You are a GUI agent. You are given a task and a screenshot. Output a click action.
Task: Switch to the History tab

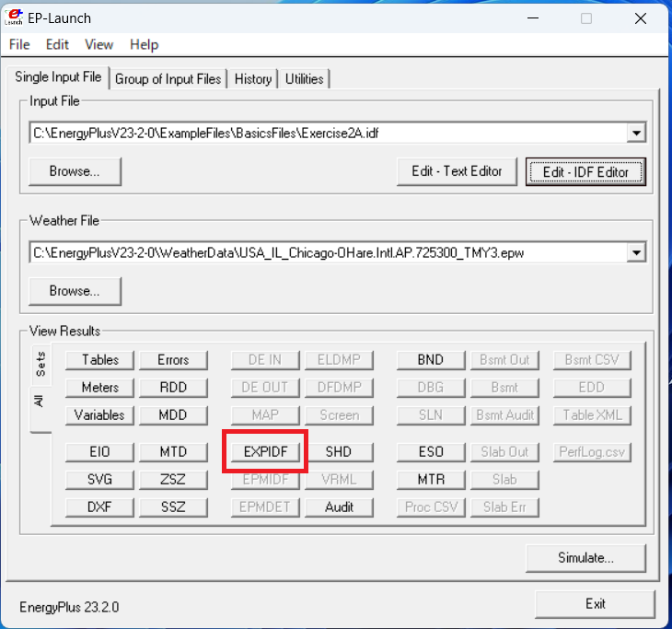[253, 79]
